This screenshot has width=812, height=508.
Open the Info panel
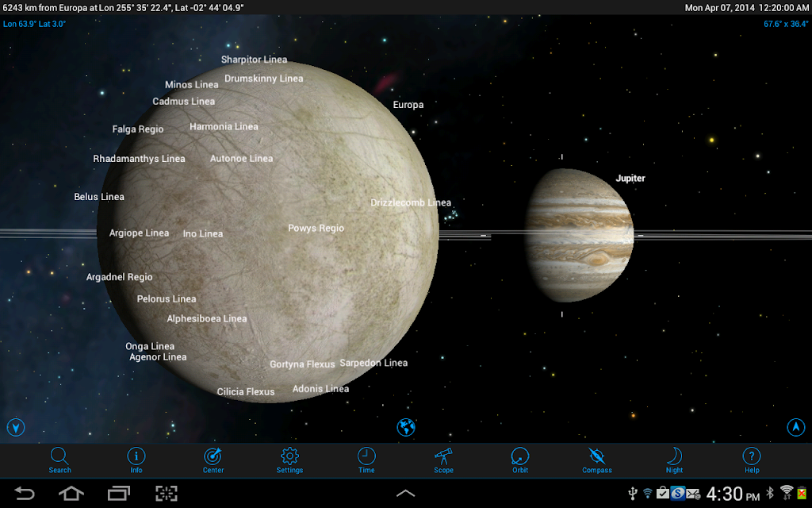136,460
